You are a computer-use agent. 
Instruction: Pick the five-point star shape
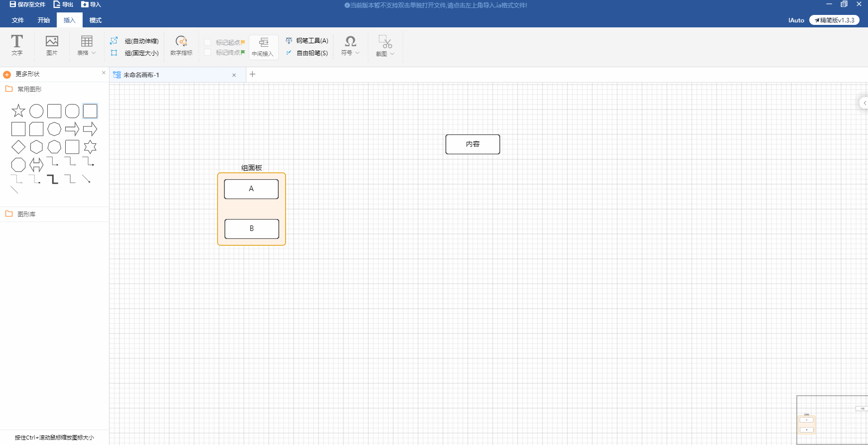click(x=18, y=111)
